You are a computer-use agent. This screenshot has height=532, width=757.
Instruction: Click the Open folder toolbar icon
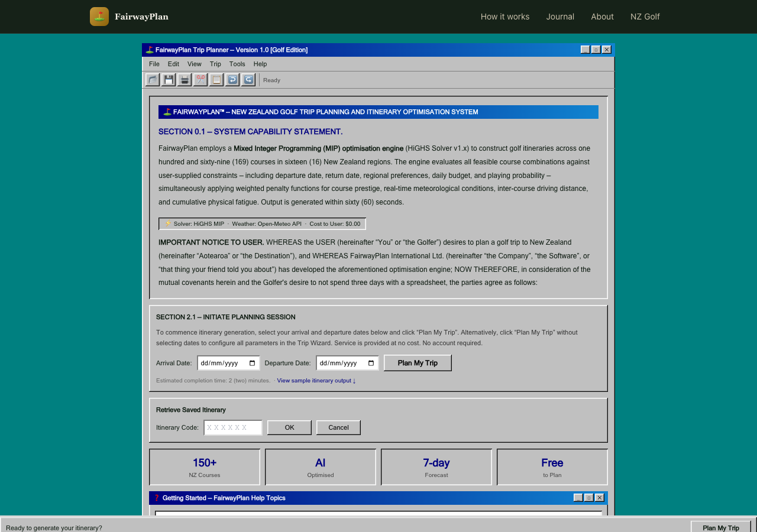click(x=153, y=80)
